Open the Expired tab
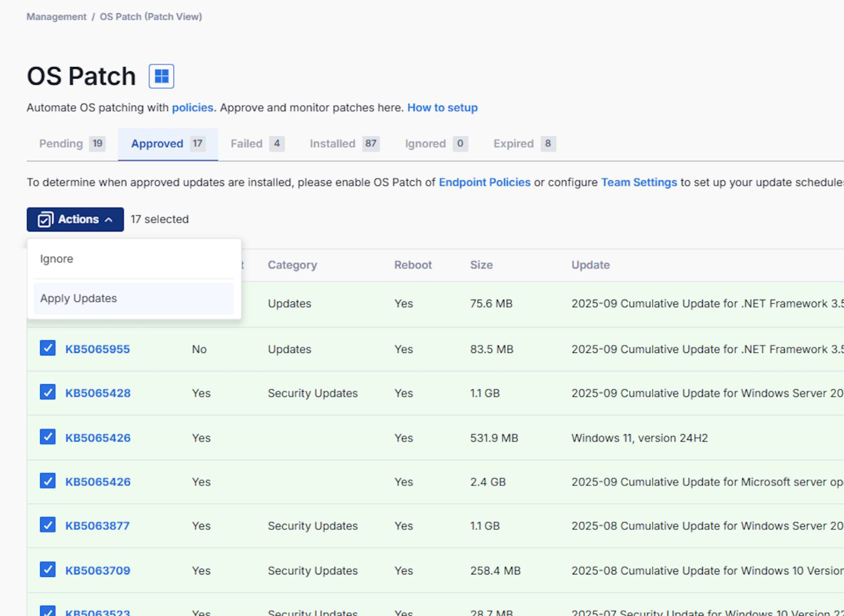Viewport: 844px width, 616px height. pos(513,143)
